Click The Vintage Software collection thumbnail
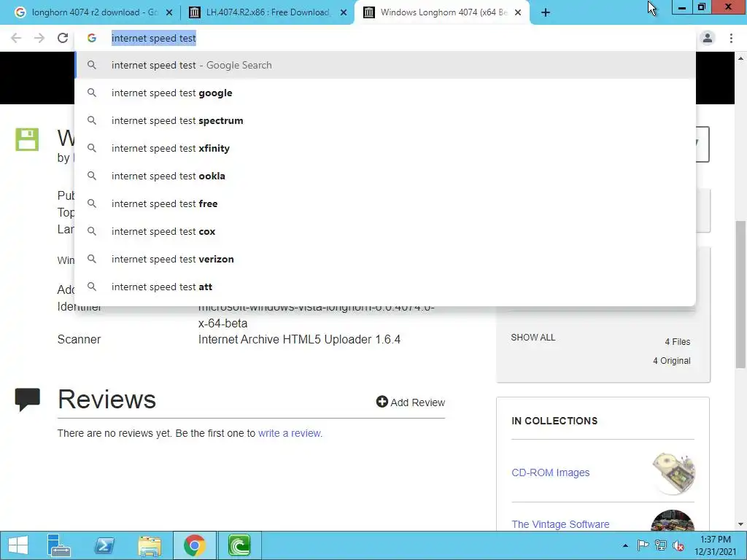Image resolution: width=747 pixels, height=560 pixels. [673, 521]
